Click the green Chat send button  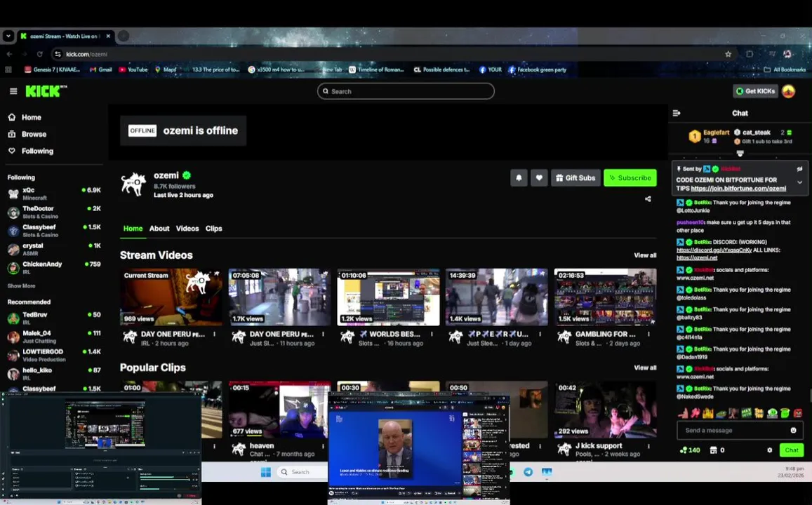[x=791, y=450]
